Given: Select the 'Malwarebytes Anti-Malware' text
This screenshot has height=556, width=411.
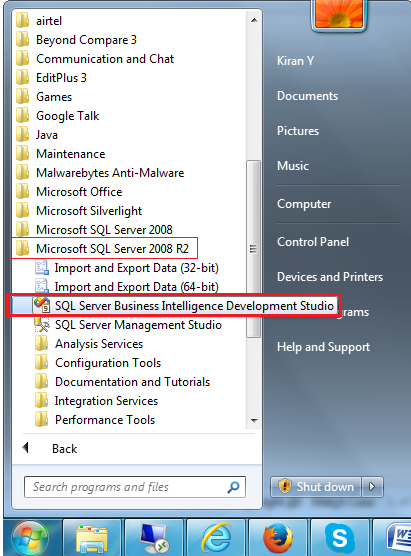Looking at the screenshot, I should coord(110,173).
